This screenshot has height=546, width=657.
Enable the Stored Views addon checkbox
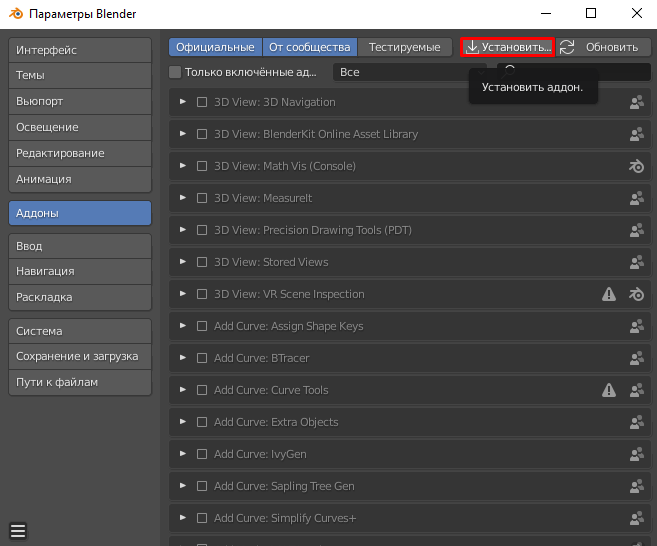click(x=202, y=262)
